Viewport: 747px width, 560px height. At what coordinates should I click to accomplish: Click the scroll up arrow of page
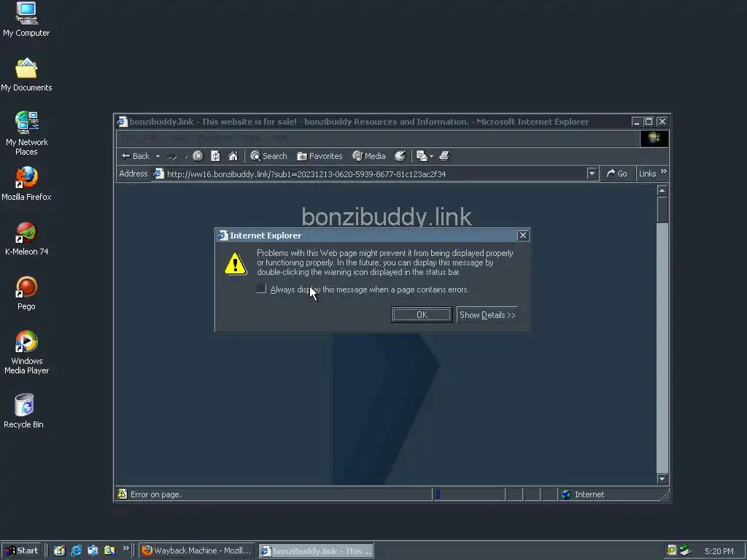click(662, 190)
